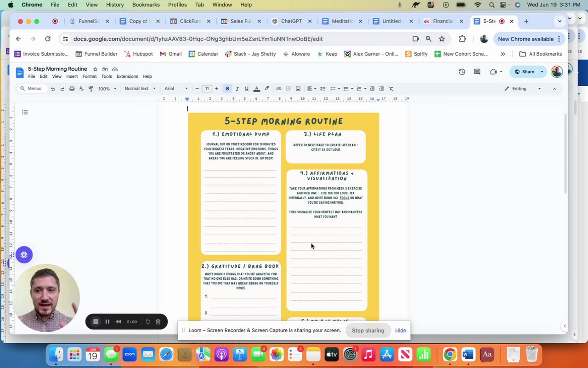Switch to the Financial tab
The width and height of the screenshot is (588, 368).
[442, 21]
